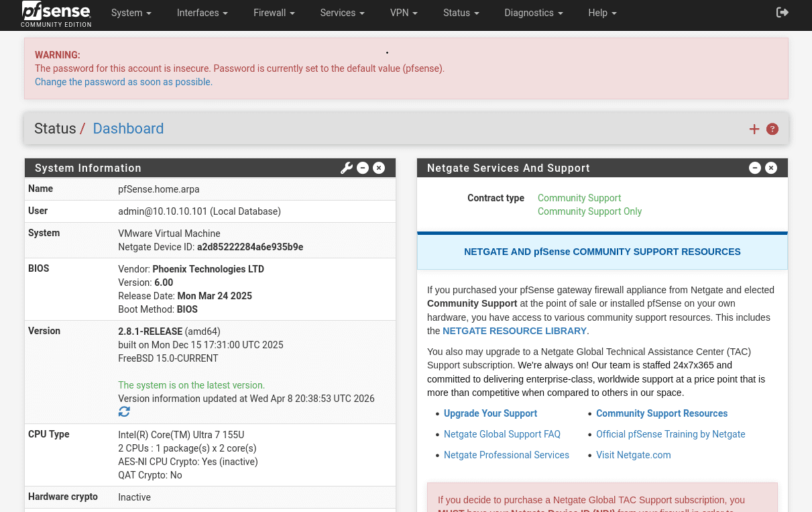
Task: Click the BIOS Release Date Mon Mar 24 2025
Action: click(x=215, y=296)
